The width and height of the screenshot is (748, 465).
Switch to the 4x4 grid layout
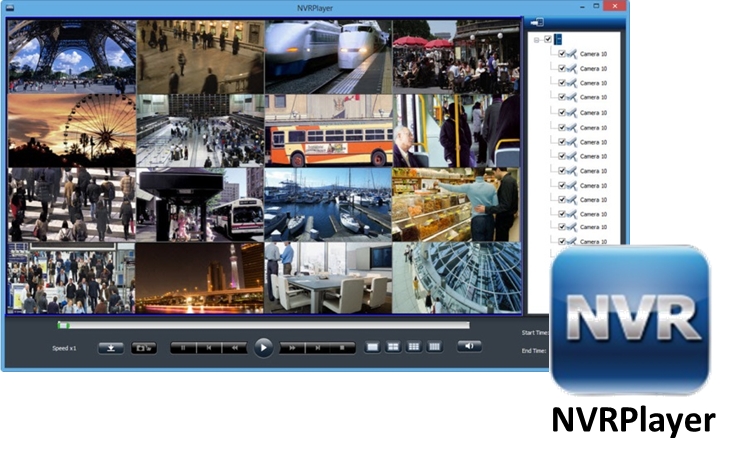click(435, 346)
